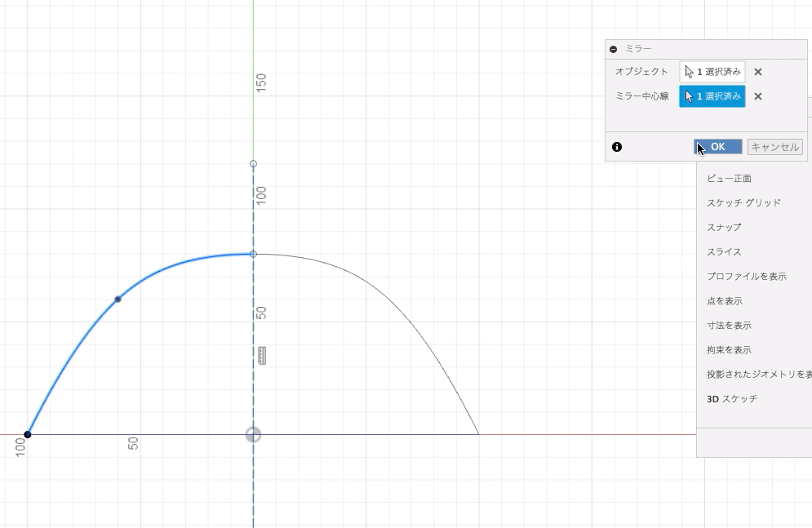The height and width of the screenshot is (528, 812).
Task: Clear the ミラー中心線 selection with its X
Action: (x=758, y=96)
